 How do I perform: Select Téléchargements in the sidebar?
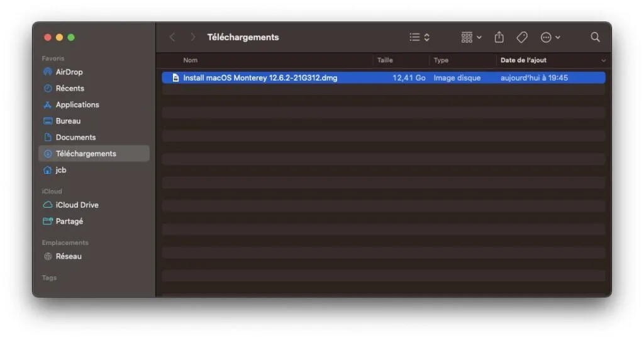[x=94, y=154]
